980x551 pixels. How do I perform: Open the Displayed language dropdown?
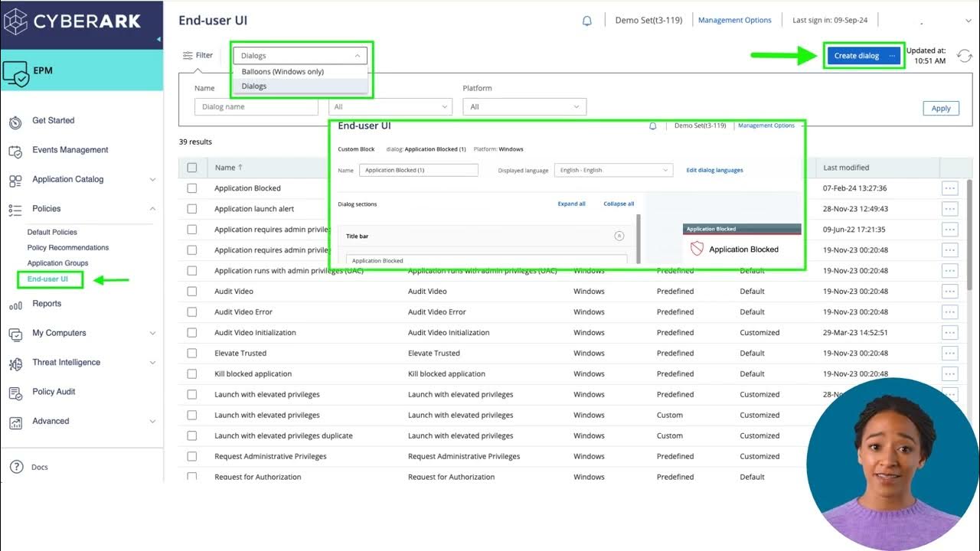613,170
